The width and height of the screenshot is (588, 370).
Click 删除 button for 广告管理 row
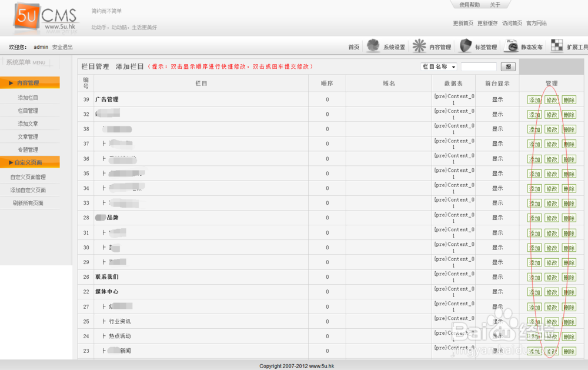point(569,100)
